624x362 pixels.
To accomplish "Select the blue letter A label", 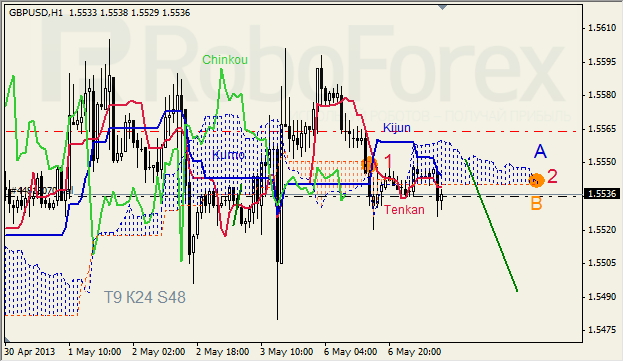I will tap(540, 151).
